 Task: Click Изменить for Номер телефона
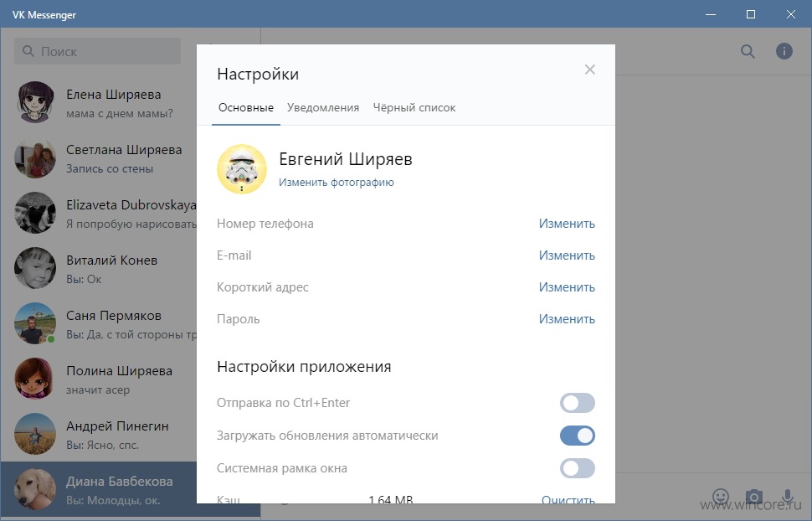tap(567, 224)
